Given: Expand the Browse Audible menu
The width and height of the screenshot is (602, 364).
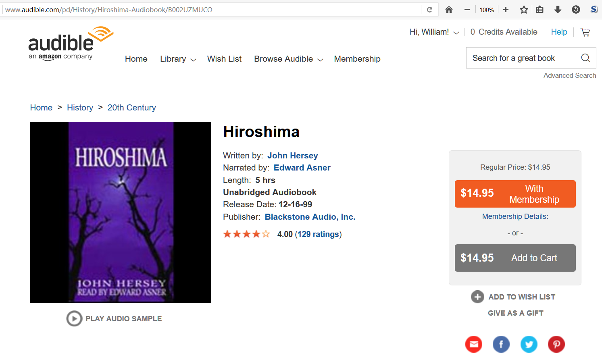Looking at the screenshot, I should pos(289,59).
